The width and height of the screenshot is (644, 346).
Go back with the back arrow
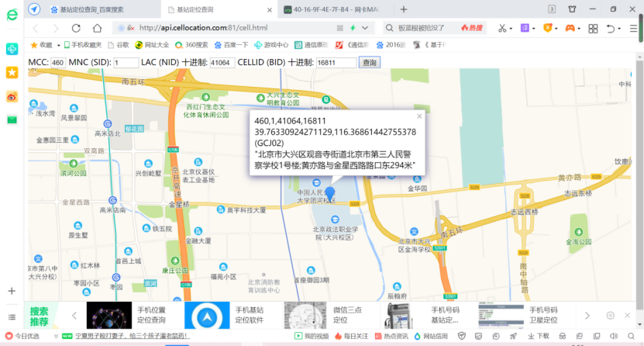click(36, 28)
